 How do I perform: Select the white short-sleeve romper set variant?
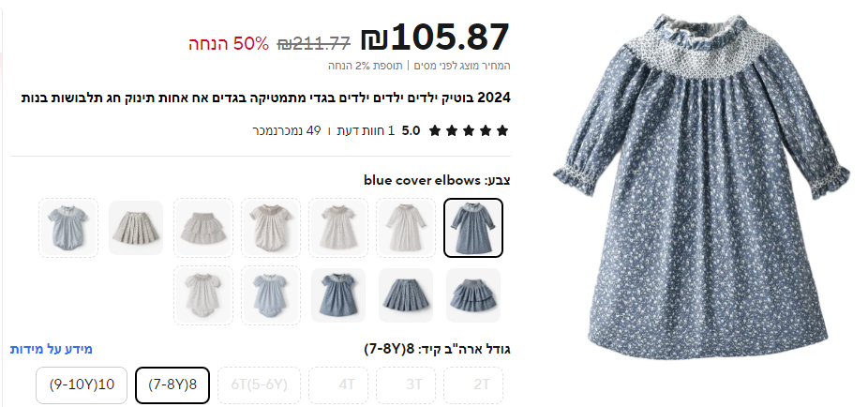[x=203, y=295]
